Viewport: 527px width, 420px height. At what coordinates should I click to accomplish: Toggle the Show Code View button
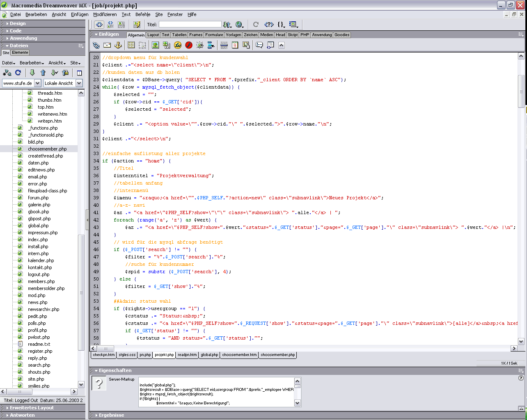pos(99,25)
